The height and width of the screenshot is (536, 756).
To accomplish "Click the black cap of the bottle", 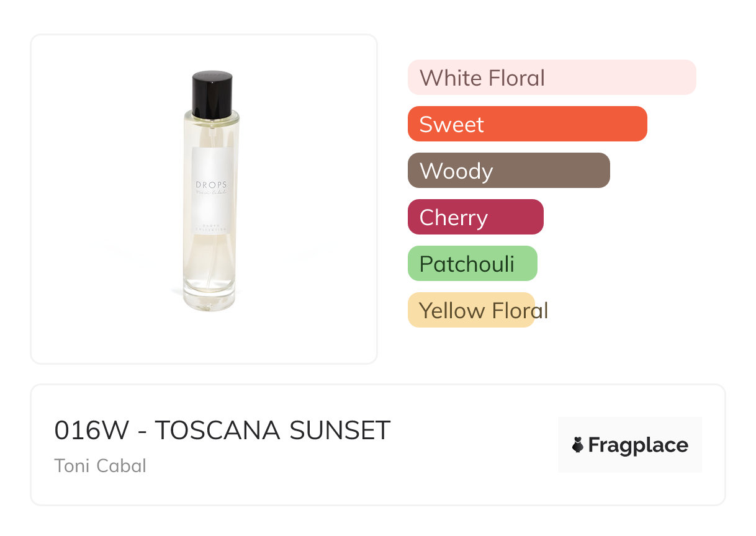I will 212,93.
